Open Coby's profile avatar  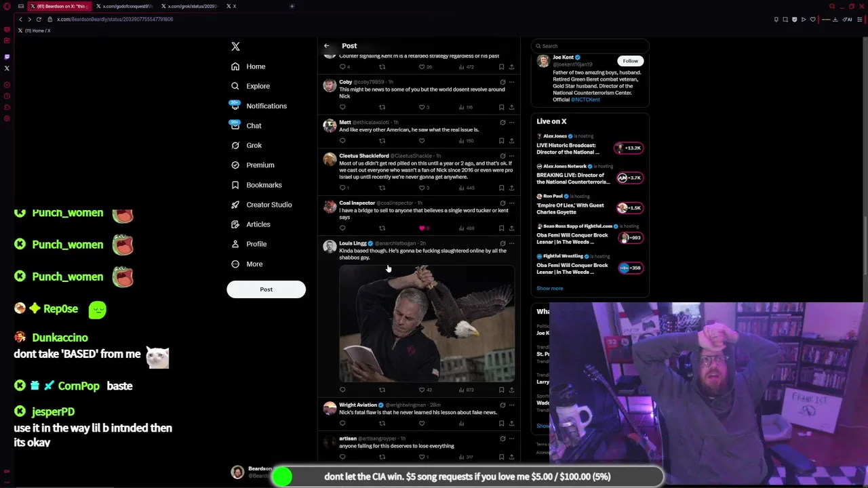pyautogui.click(x=330, y=85)
